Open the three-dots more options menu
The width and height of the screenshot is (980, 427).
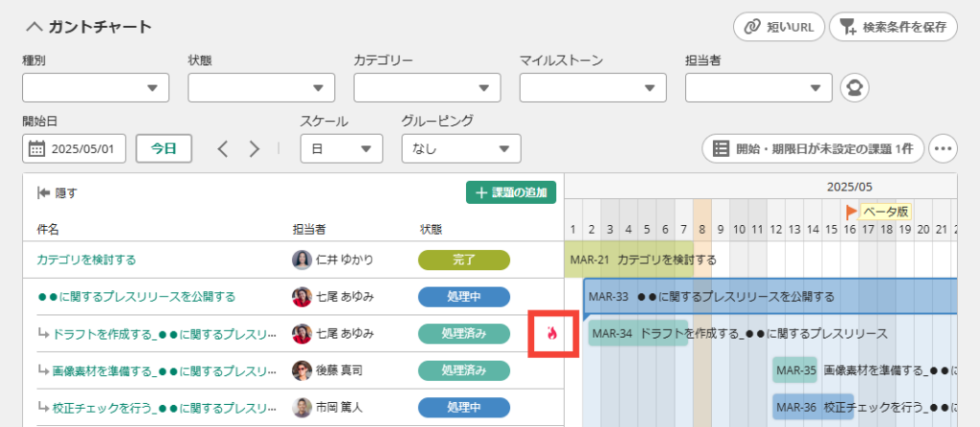click(943, 148)
